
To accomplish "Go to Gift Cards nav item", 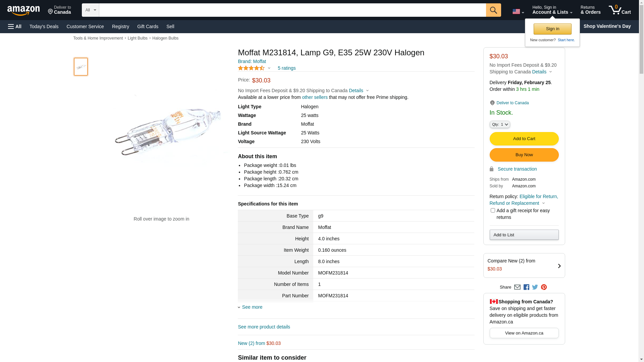I will coord(148,26).
